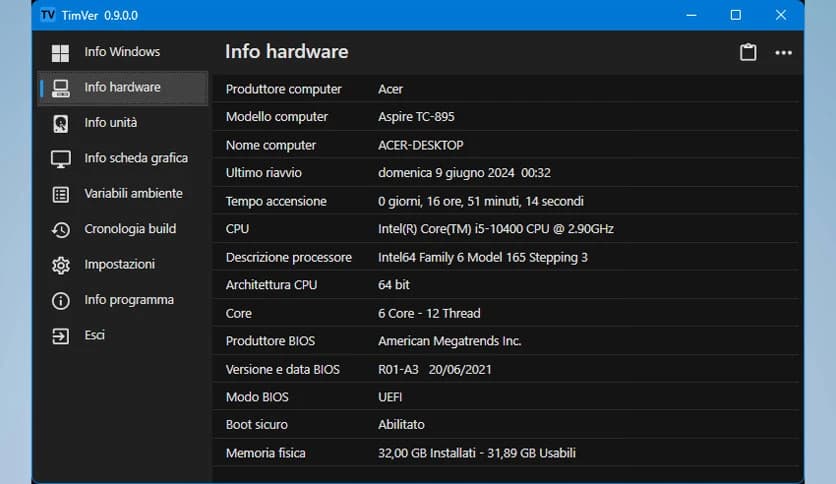Click the Impostazioni gear icon
The height and width of the screenshot is (484, 836).
coord(60,265)
